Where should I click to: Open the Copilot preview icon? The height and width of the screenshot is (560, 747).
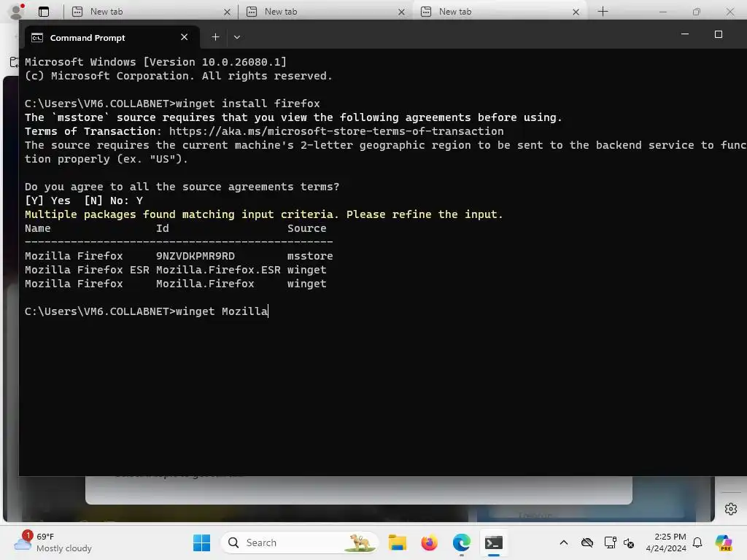point(724,542)
